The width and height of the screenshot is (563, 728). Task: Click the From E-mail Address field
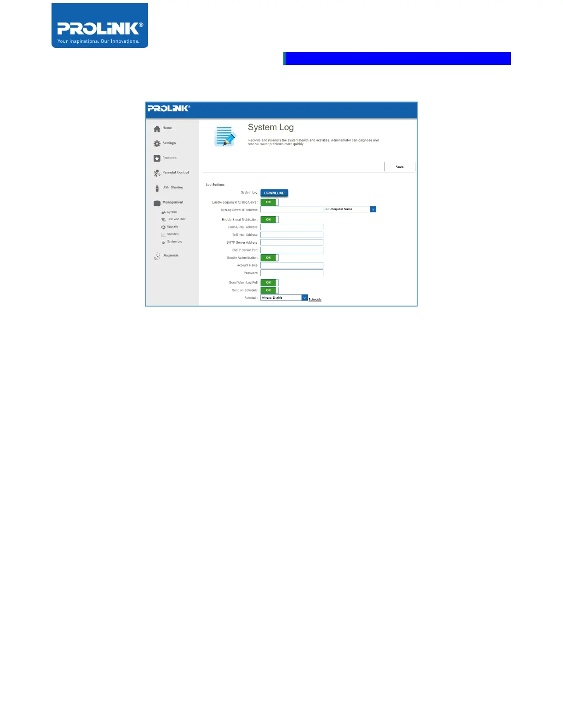click(292, 227)
